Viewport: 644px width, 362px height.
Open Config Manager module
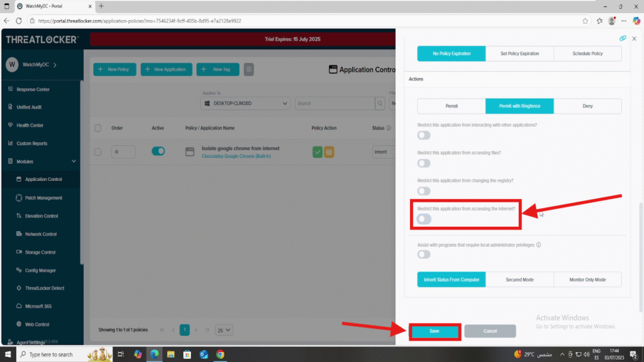click(40, 270)
